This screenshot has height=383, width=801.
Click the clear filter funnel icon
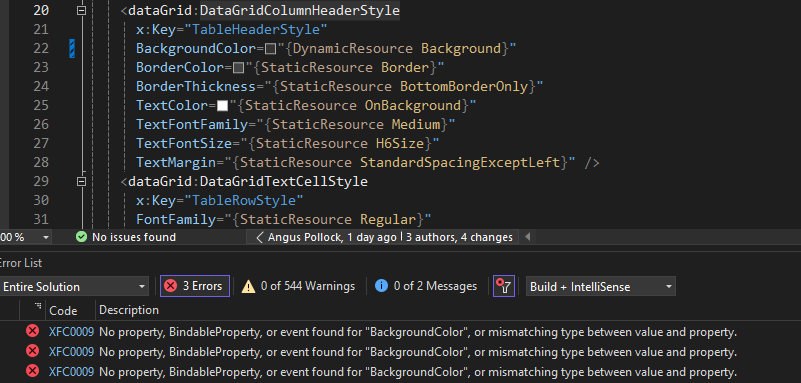click(x=504, y=286)
